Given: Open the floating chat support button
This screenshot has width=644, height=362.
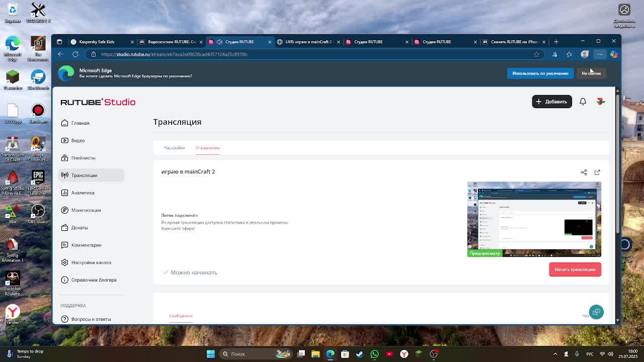Looking at the screenshot, I should 596,312.
